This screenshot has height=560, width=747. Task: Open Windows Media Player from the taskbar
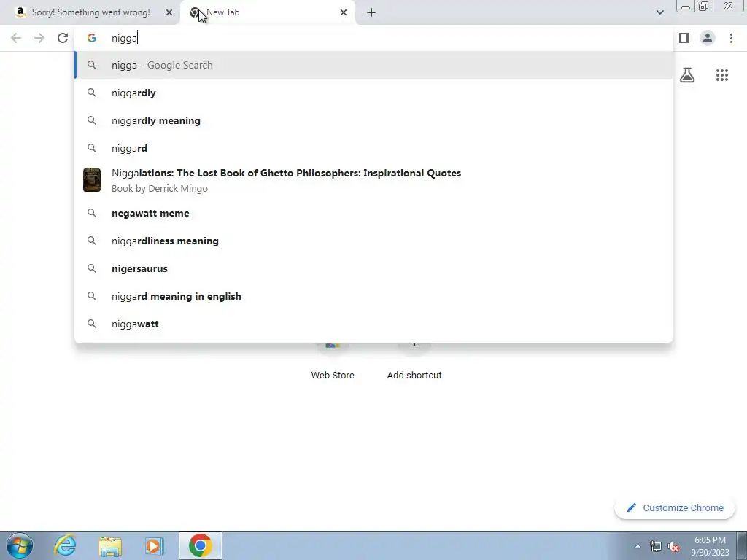click(x=155, y=545)
